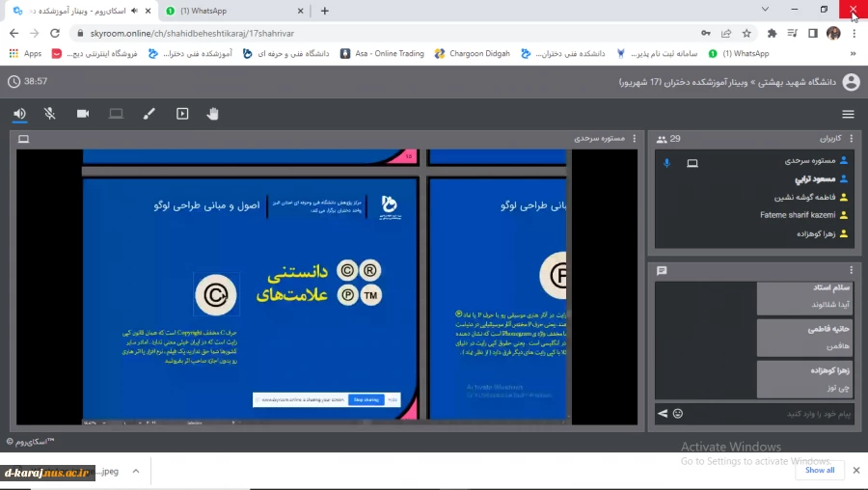Click the user profile avatar in Skyroom header

tap(851, 82)
